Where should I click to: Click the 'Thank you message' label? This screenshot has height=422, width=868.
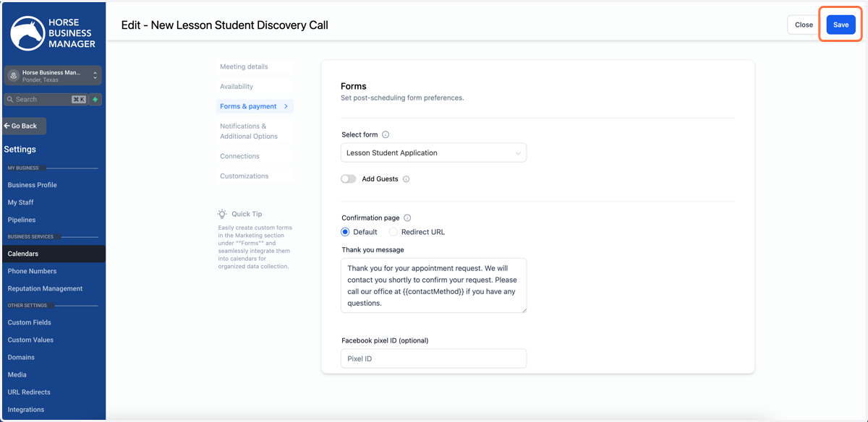click(x=373, y=250)
